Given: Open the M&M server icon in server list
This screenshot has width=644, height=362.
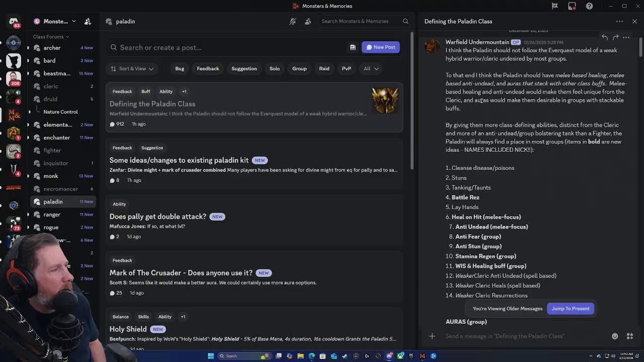Looking at the screenshot, I should click(14, 115).
